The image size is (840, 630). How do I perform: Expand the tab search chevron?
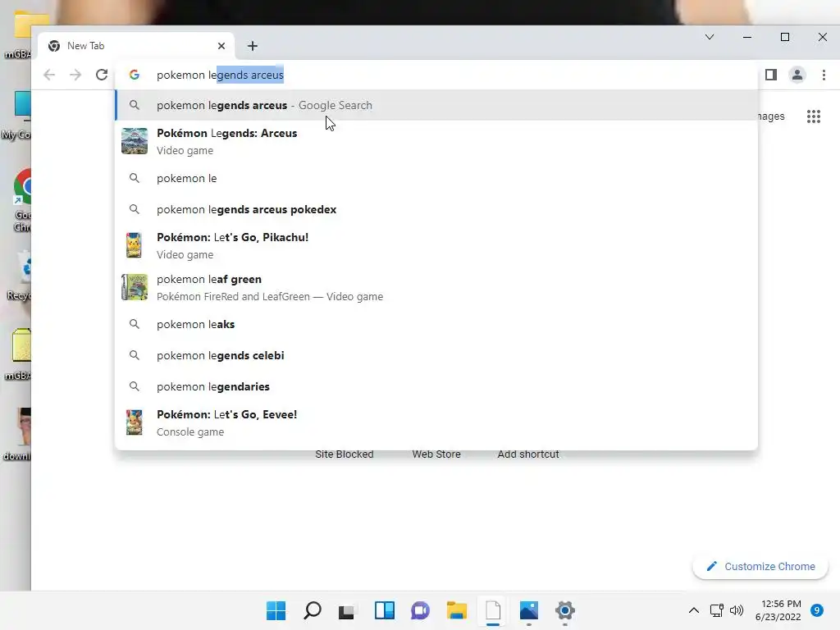pyautogui.click(x=710, y=37)
